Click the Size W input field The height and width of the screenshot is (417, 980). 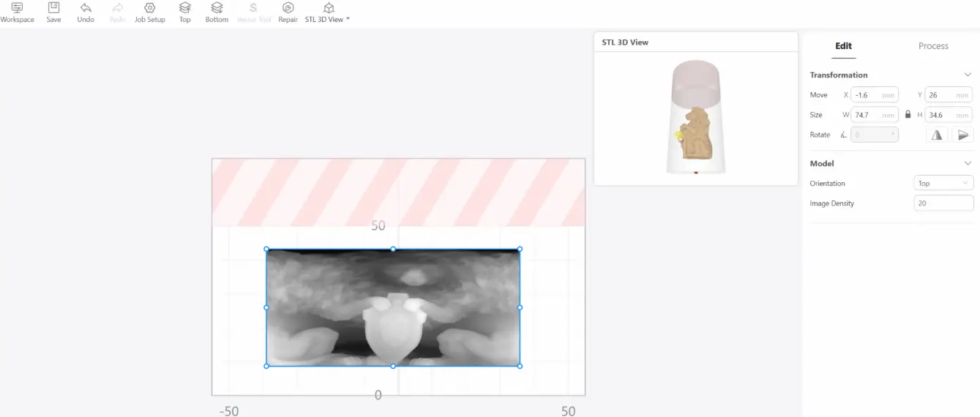tap(875, 115)
